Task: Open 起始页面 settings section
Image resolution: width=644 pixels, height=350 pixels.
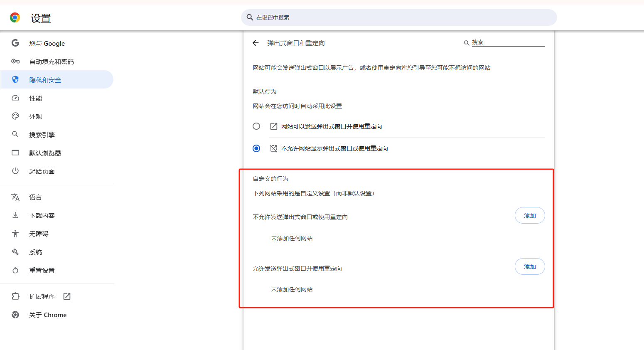Action: (x=57, y=171)
